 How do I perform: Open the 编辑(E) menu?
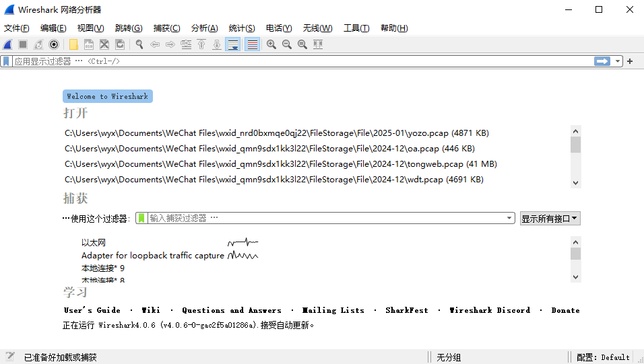coord(53,28)
